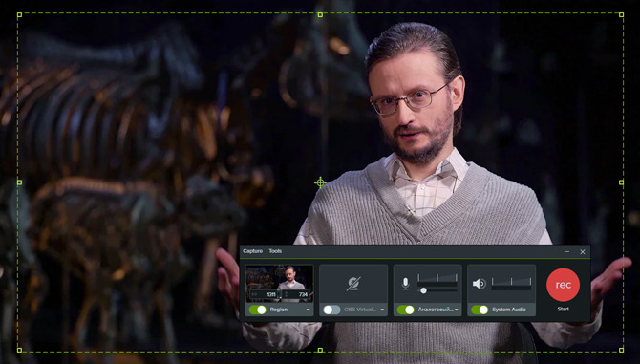The height and width of the screenshot is (364, 640).
Task: Click the top-left corner region handle
Action: (x=19, y=15)
